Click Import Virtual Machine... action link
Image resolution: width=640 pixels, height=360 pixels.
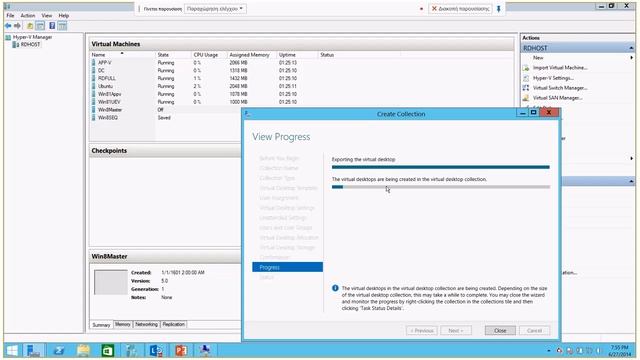point(560,68)
